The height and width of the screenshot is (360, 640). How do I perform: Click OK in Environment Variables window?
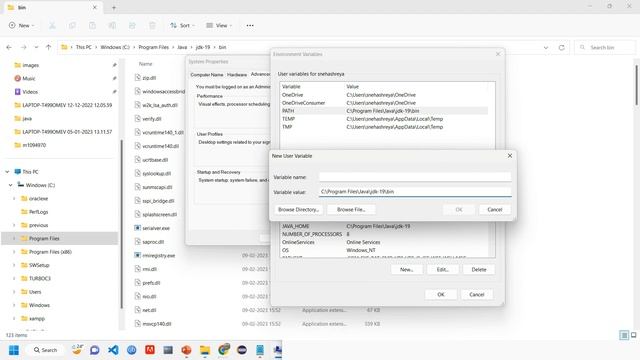(x=441, y=294)
